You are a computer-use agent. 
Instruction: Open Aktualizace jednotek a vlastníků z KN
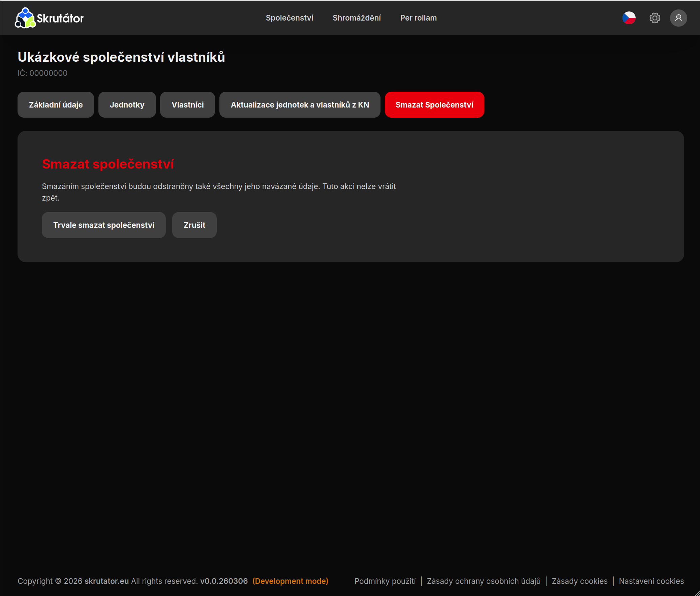(300, 105)
